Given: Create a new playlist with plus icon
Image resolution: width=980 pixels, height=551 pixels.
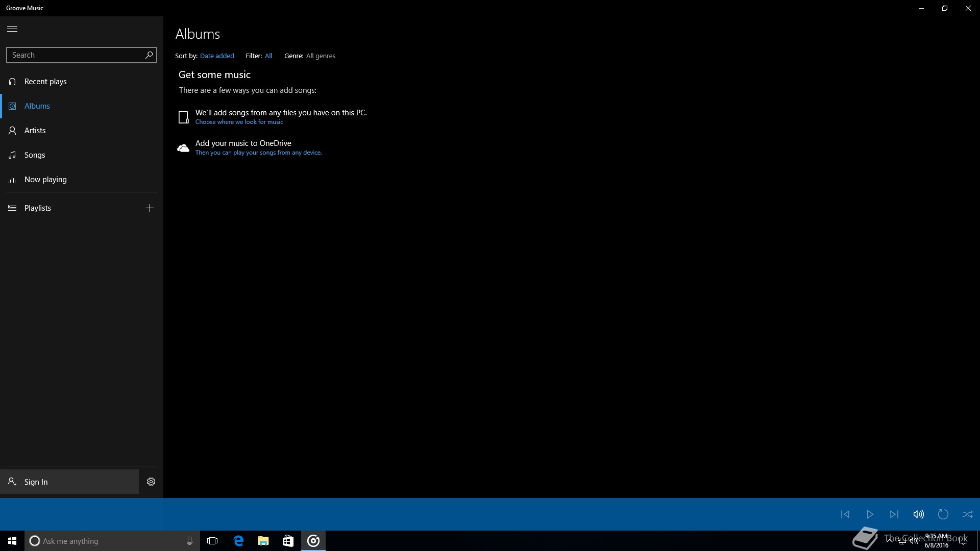Looking at the screenshot, I should (x=150, y=208).
